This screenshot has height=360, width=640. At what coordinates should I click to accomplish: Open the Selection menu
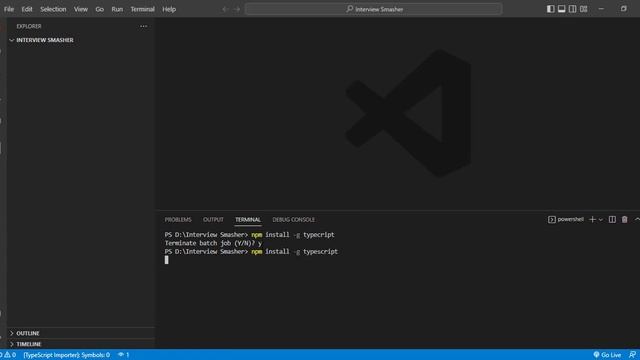click(53, 9)
